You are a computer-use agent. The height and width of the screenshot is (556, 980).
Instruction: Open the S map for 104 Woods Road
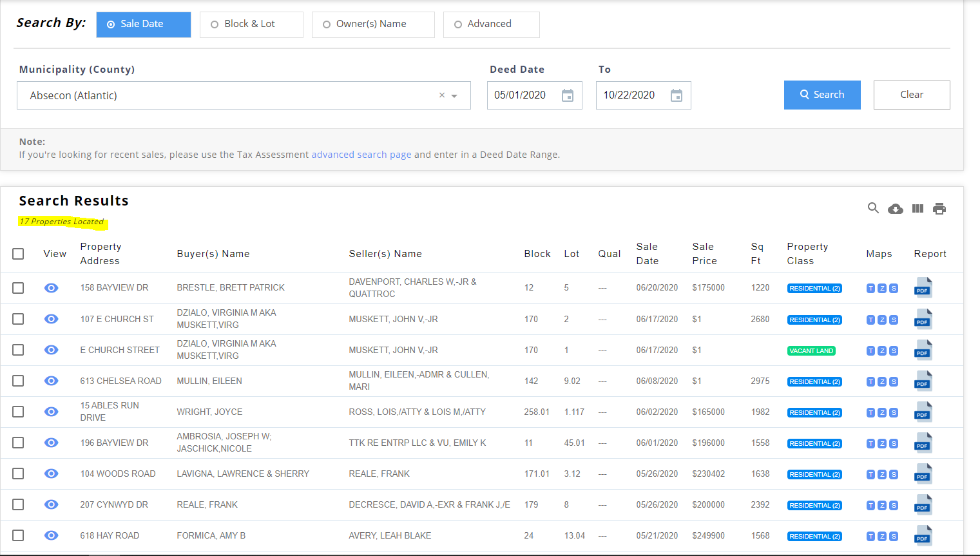(x=894, y=475)
